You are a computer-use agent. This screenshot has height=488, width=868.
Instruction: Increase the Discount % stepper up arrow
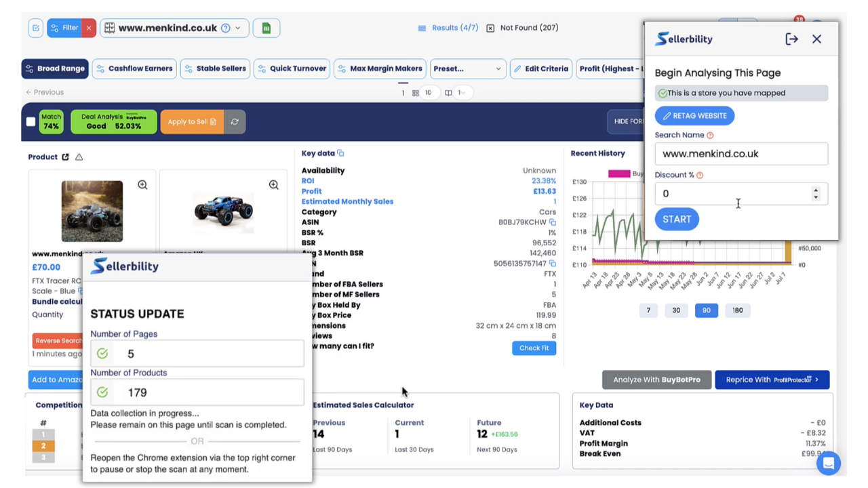click(x=816, y=190)
